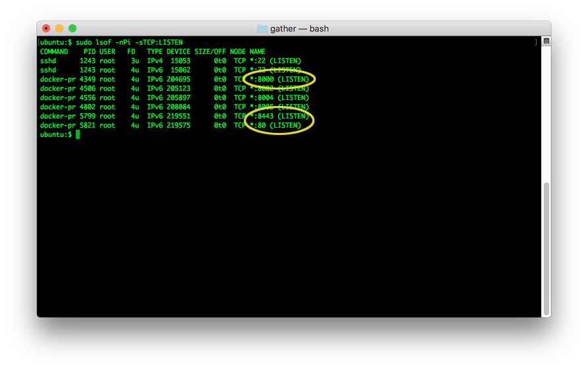Screen dimensions: 588x370
Task: Click the '*:8004 (LISTEN)' entry
Action: coord(279,97)
